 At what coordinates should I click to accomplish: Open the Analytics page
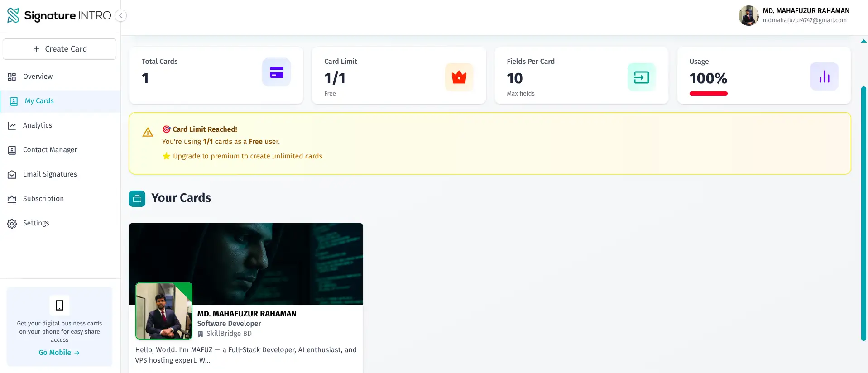point(60,125)
